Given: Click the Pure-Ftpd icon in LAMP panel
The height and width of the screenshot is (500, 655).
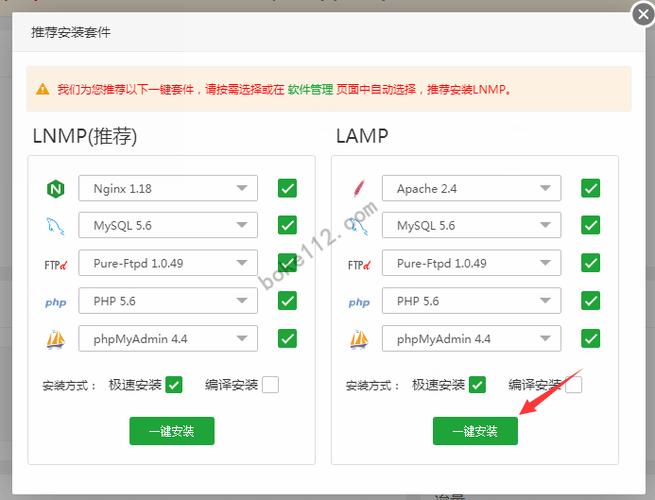Looking at the screenshot, I should (x=359, y=264).
